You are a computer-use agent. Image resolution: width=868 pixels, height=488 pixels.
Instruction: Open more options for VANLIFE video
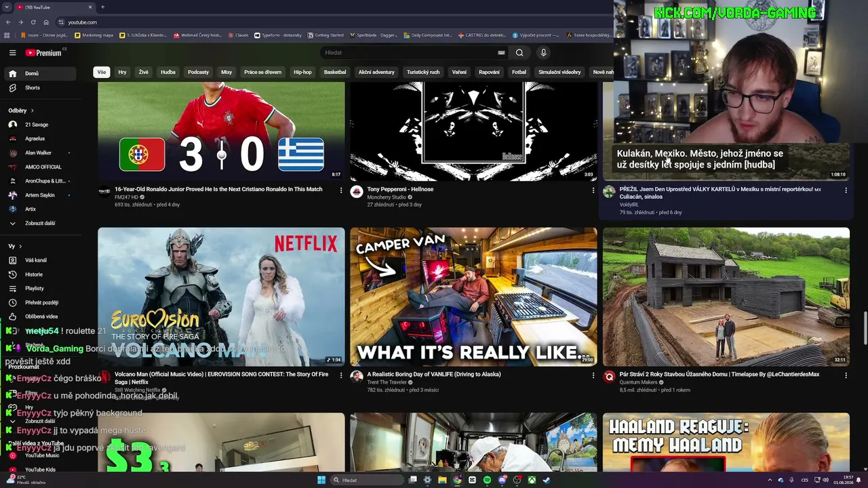click(593, 375)
